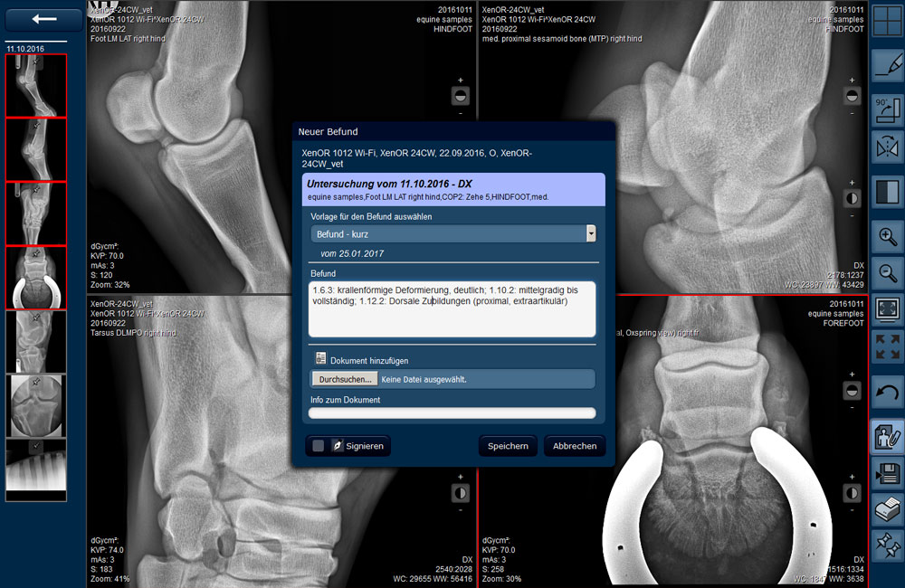The width and height of the screenshot is (905, 588).
Task: Mirror the image horizontally
Action: click(x=887, y=149)
